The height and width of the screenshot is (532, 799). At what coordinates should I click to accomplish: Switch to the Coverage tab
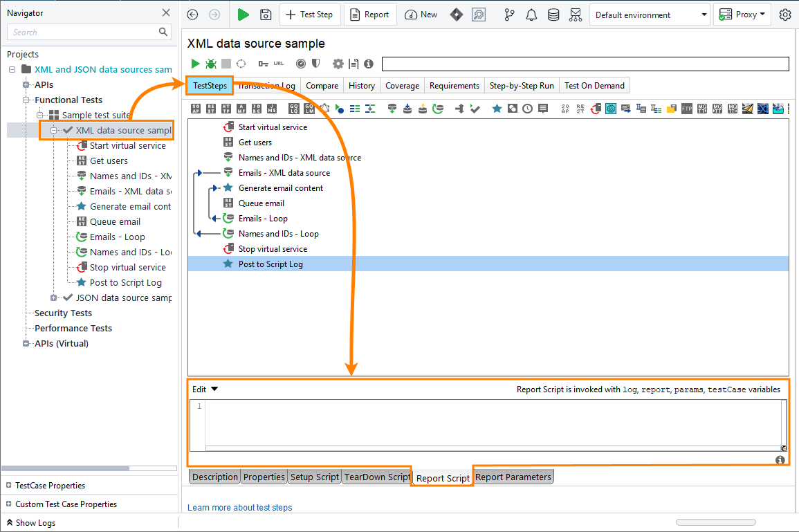click(x=402, y=86)
